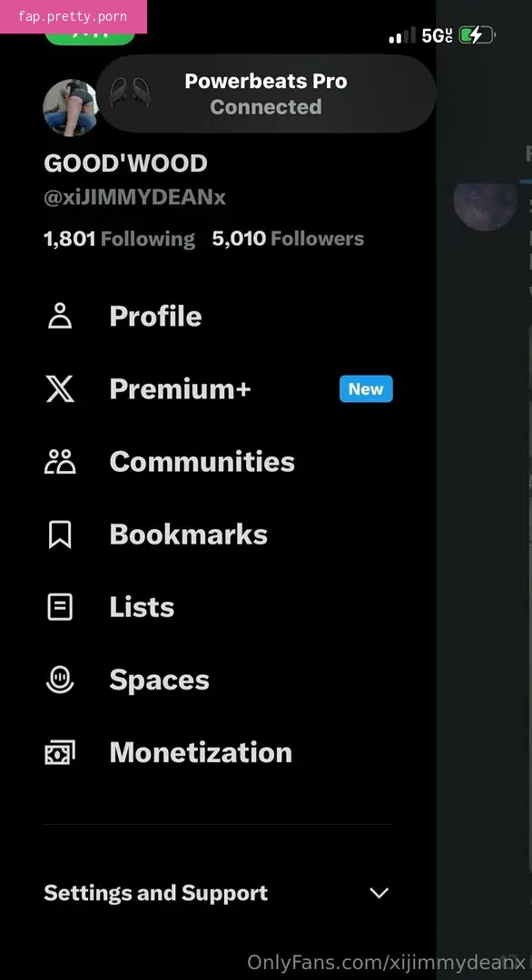Tap the Powerbeats Pro Connected banner

pos(266,93)
